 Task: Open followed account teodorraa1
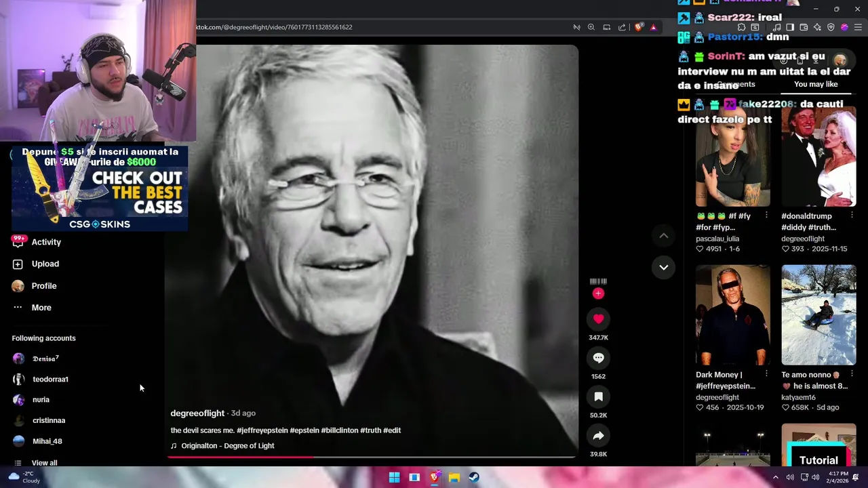pyautogui.click(x=50, y=380)
